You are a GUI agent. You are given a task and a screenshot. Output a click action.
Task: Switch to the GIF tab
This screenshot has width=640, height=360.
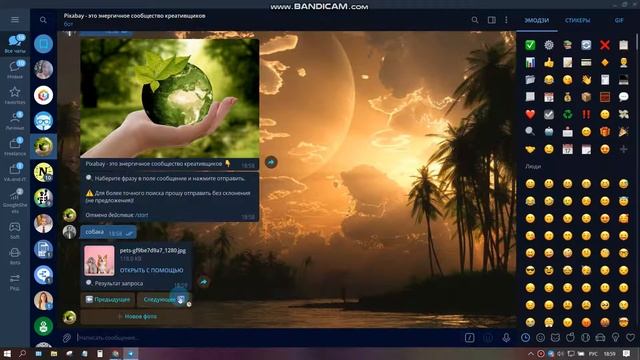pos(619,20)
